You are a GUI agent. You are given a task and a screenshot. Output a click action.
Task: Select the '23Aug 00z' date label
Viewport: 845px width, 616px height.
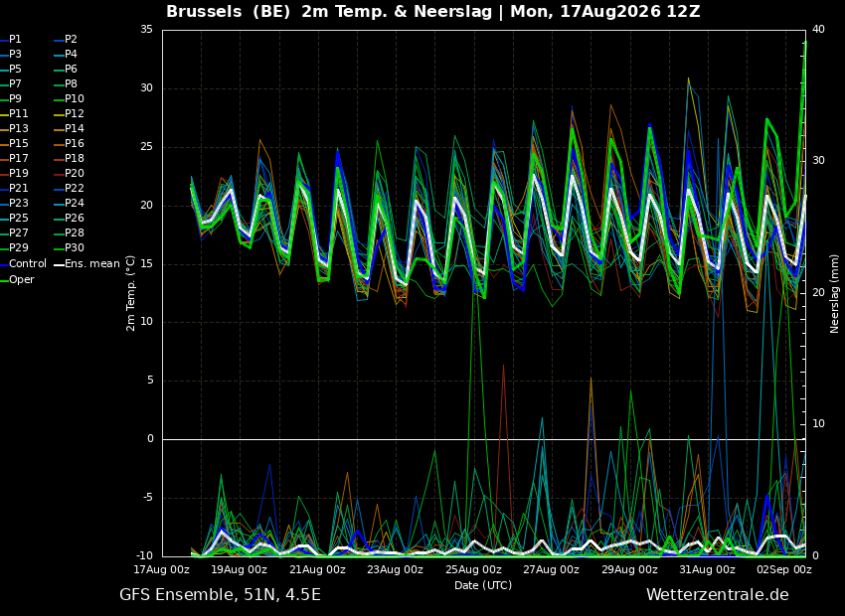click(x=395, y=569)
